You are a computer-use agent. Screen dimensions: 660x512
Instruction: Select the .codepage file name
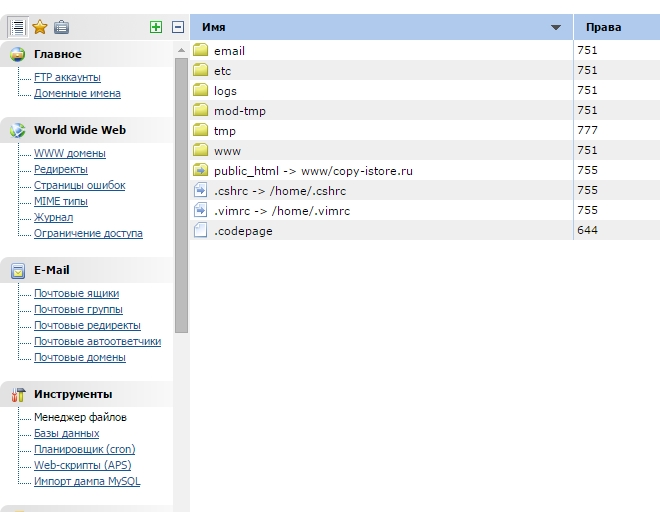pos(243,231)
